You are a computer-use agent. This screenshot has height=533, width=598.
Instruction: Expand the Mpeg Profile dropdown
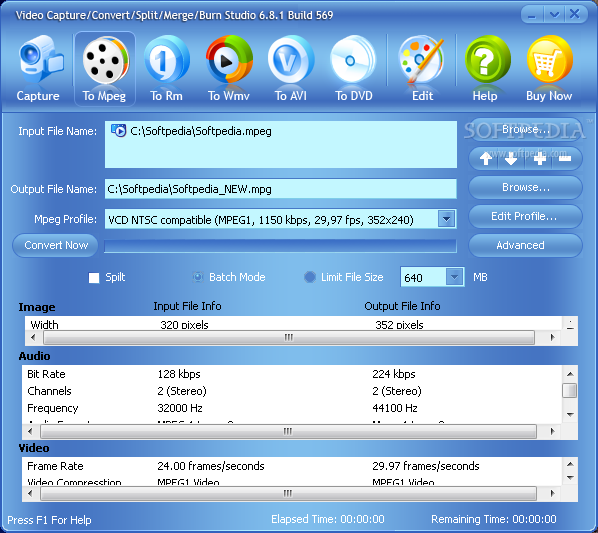pyautogui.click(x=446, y=219)
